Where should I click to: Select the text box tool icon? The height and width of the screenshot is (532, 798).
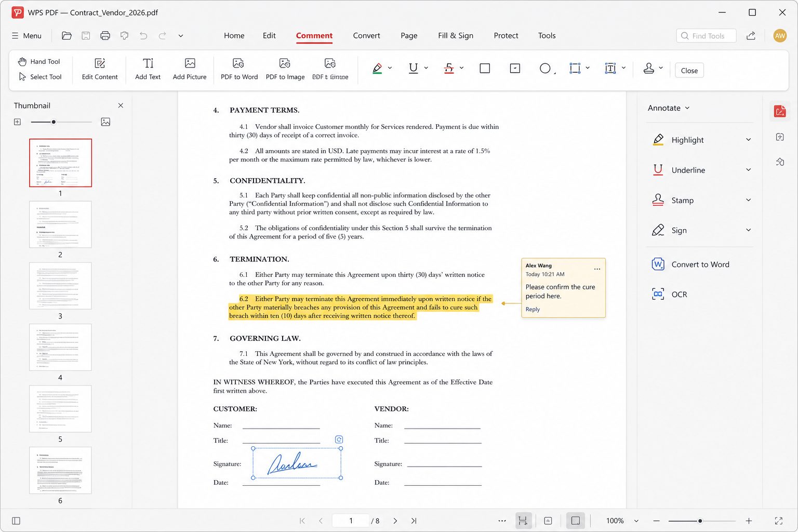610,68
